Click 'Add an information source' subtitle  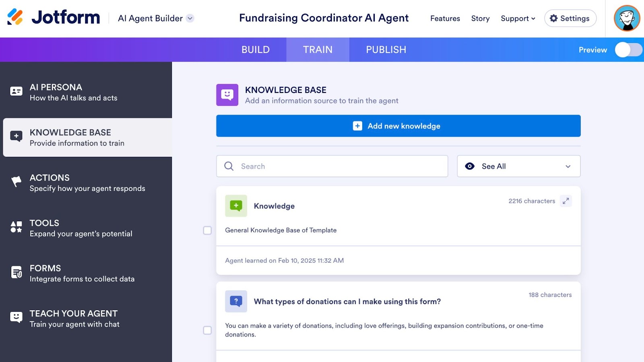(322, 101)
